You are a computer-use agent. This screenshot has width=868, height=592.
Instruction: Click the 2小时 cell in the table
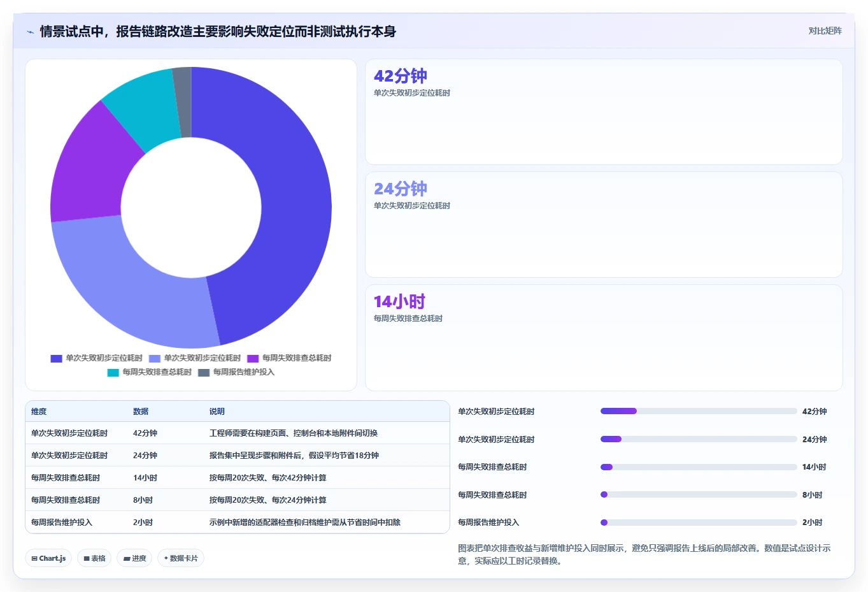click(143, 523)
